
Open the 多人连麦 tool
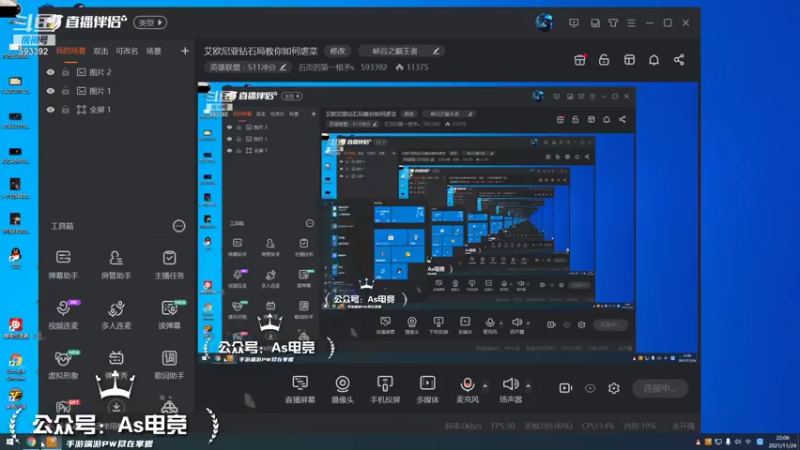(x=116, y=314)
